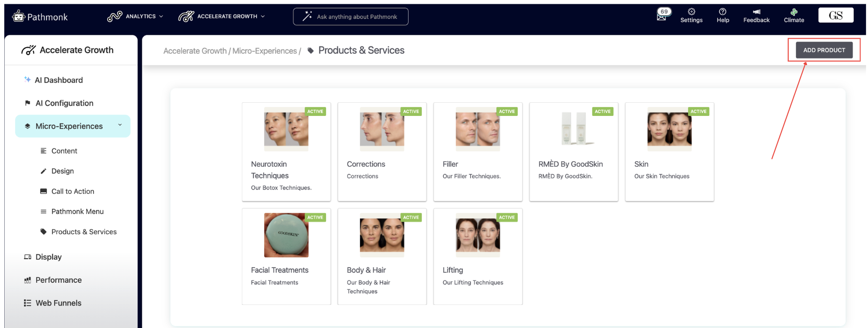Image resolution: width=868 pixels, height=328 pixels.
Task: Click the Accelerate Growth rocket icon in navbar
Action: (x=186, y=16)
